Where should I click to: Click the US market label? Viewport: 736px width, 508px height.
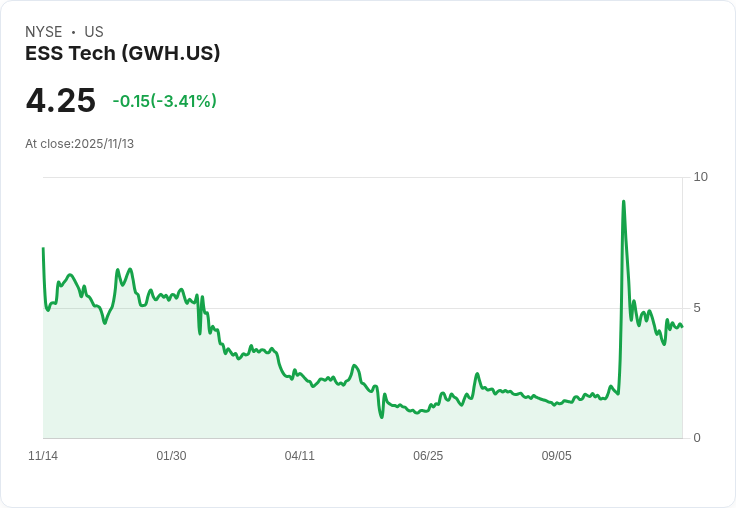(94, 32)
